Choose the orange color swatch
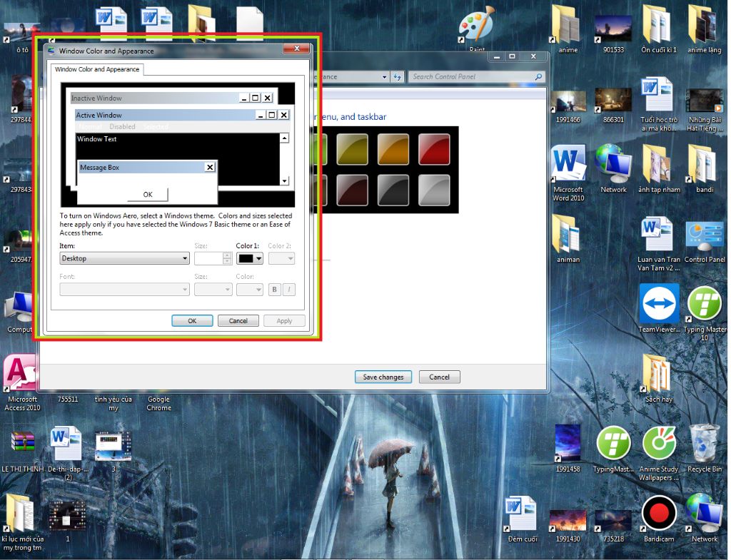731x560 pixels. coord(393,149)
